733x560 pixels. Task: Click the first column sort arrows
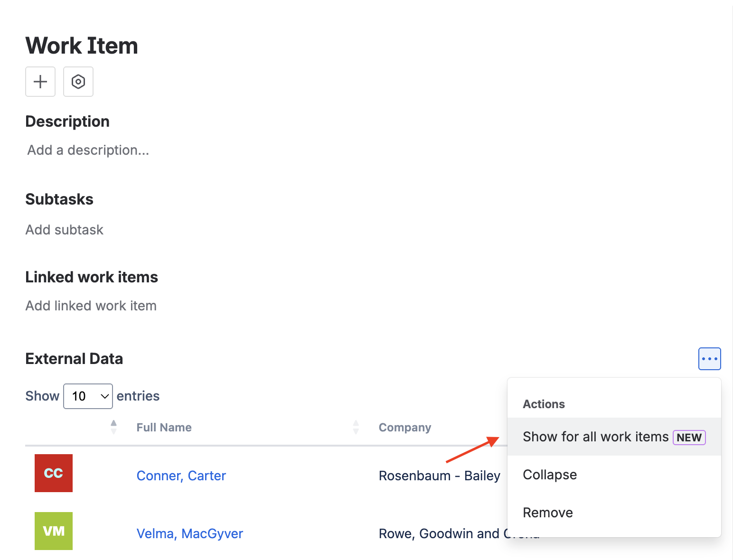pyautogui.click(x=114, y=426)
